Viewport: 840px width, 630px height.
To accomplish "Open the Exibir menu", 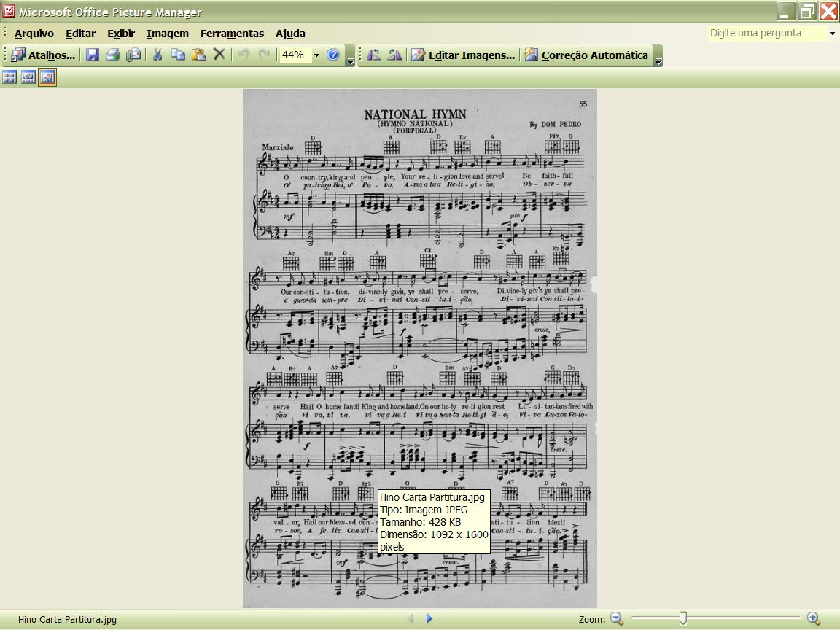I will coord(121,34).
